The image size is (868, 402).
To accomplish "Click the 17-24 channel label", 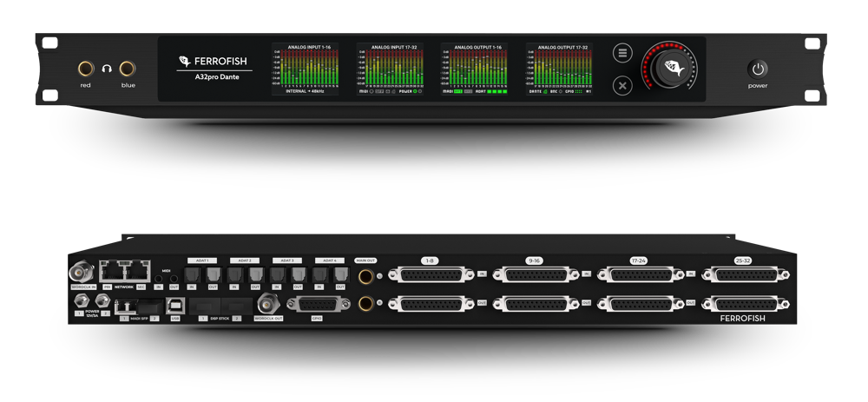I will coord(640,260).
